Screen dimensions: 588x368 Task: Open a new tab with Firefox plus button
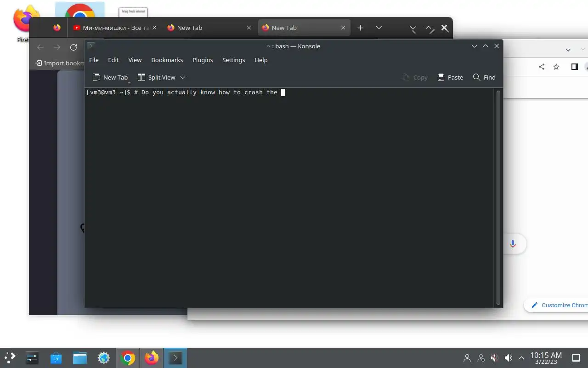click(361, 28)
